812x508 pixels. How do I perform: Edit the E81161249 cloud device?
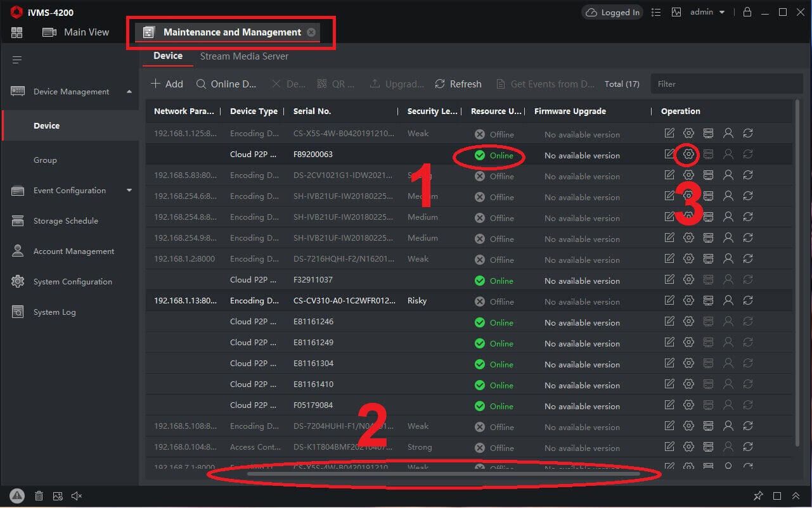pyautogui.click(x=669, y=342)
